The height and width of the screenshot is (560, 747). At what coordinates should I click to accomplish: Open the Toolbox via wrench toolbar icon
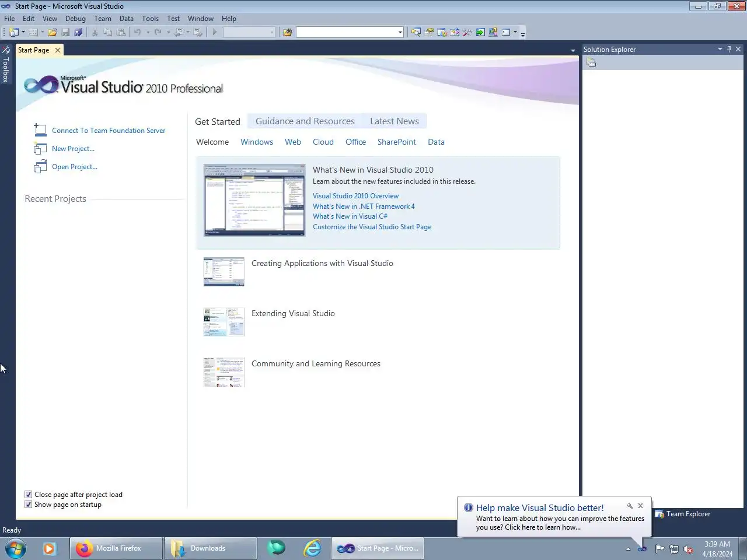(467, 32)
